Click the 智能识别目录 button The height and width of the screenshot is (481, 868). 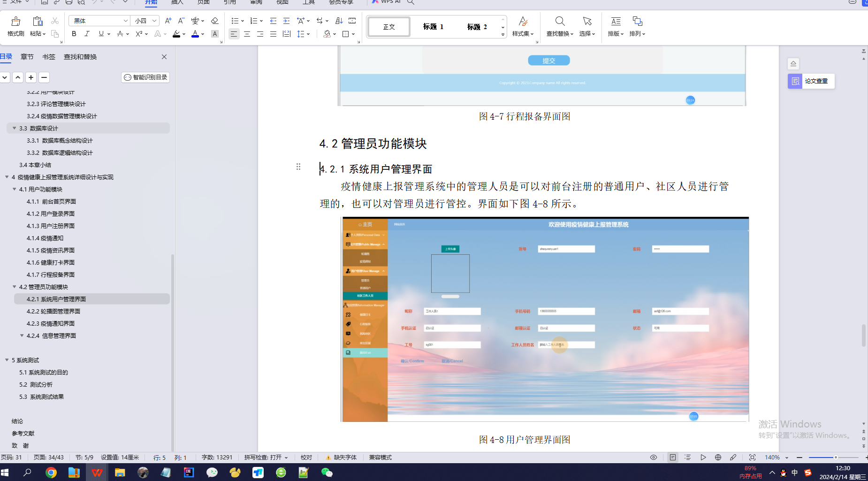click(145, 77)
